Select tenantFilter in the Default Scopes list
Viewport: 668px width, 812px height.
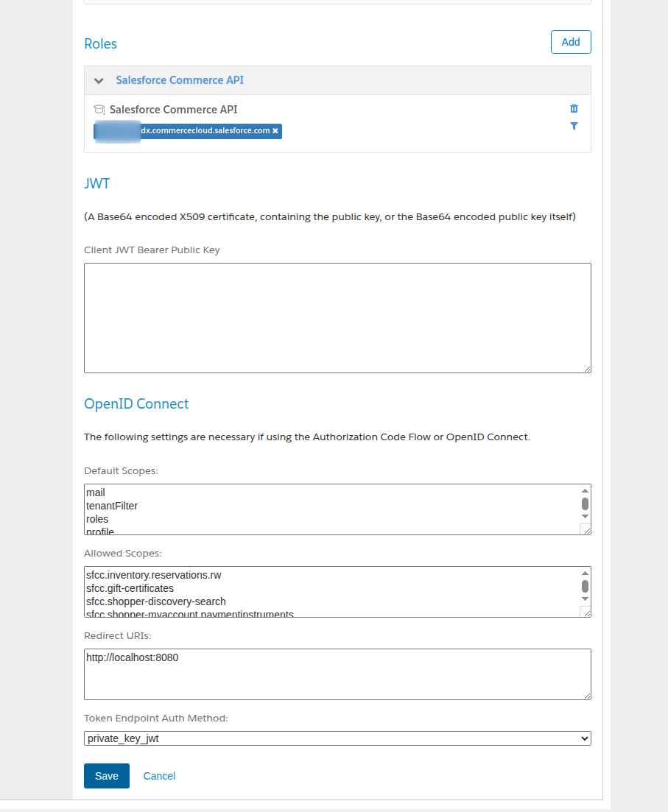[x=111, y=506]
